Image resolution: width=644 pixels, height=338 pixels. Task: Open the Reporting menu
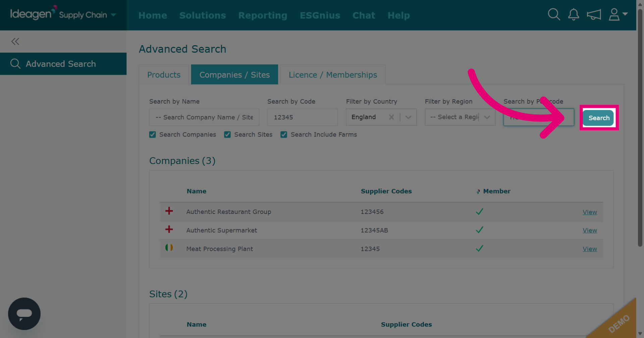click(x=263, y=15)
